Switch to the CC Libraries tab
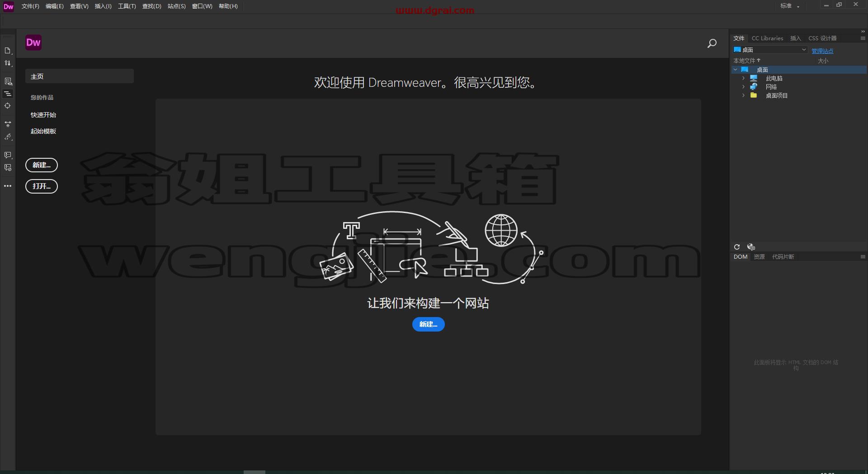868x474 pixels. (x=767, y=38)
